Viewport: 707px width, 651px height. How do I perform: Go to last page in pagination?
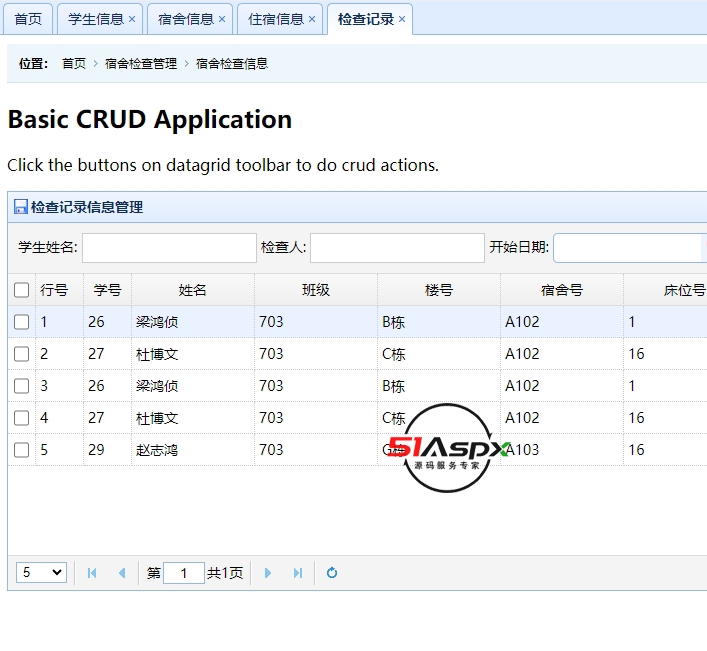297,573
